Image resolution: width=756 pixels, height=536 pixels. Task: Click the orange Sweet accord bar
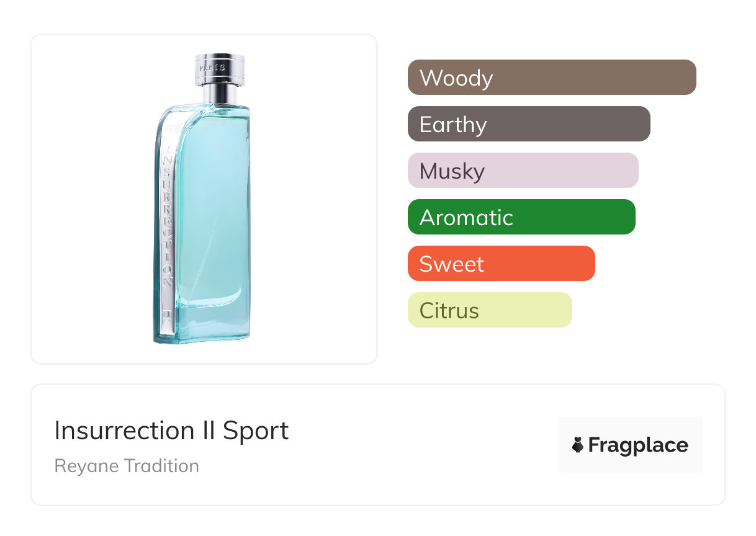pyautogui.click(x=502, y=264)
